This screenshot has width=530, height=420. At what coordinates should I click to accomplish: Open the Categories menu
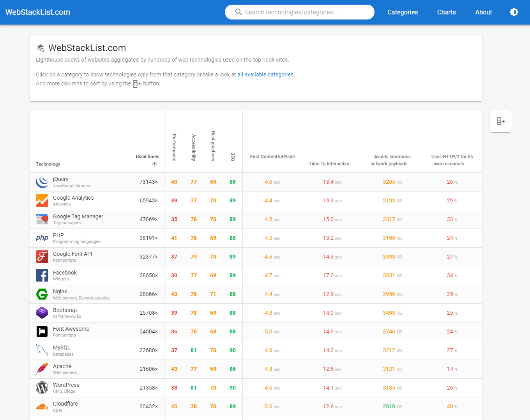[403, 12]
